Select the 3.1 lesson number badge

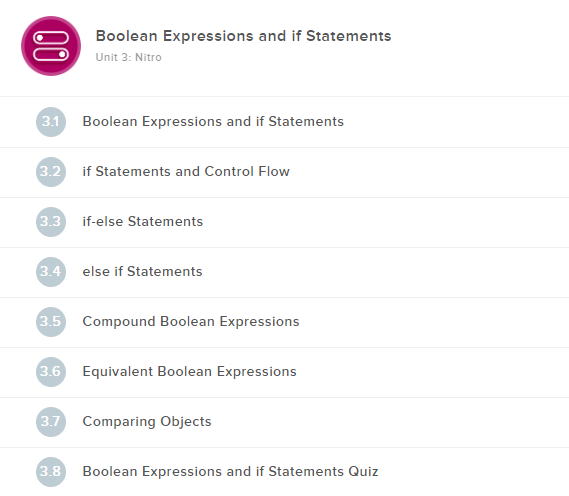[51, 122]
